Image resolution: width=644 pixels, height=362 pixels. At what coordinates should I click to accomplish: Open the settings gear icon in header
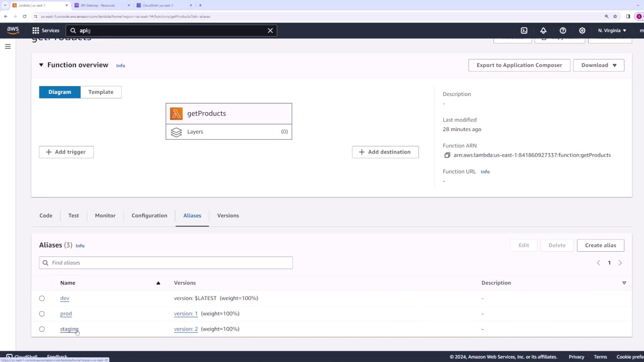pos(582,31)
